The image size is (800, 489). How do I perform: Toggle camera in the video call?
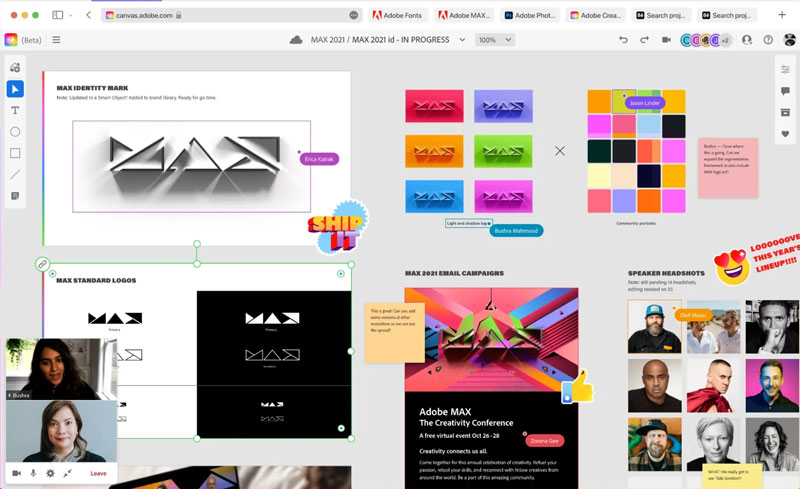[16, 473]
